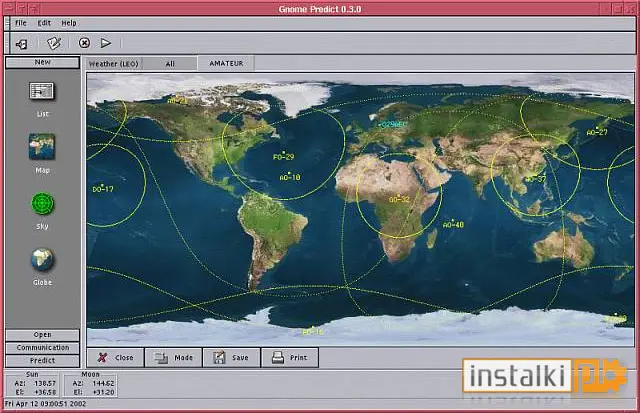Click the AO-10 satellite label
The image size is (640, 413).
[x=290, y=178]
